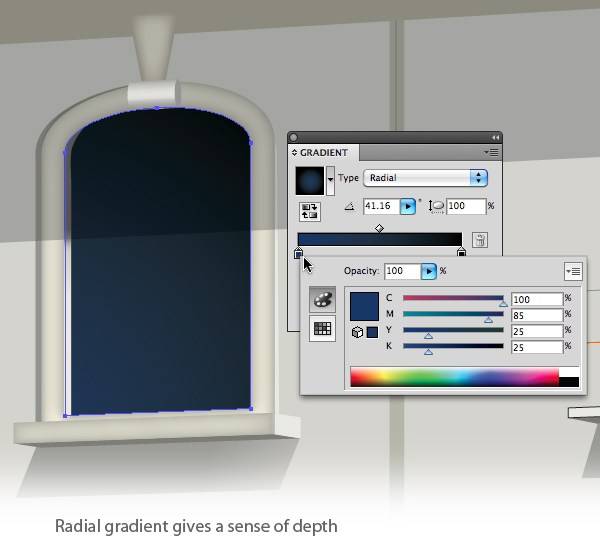600x559 pixels.
Task: Click the angle field showing 41.16
Action: [x=382, y=207]
